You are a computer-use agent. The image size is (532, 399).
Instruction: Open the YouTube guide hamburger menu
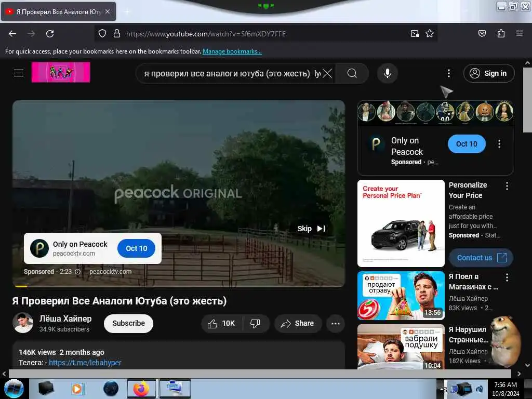click(x=19, y=73)
